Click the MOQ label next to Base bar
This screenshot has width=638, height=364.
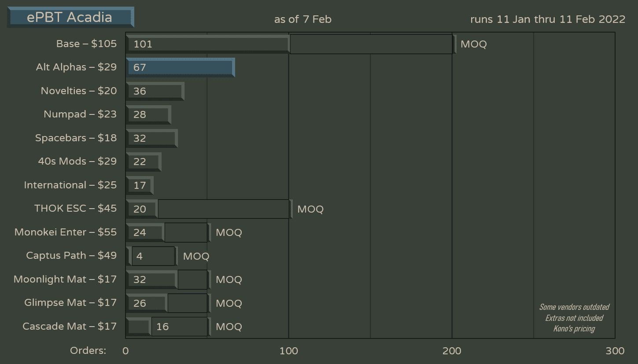tap(473, 44)
